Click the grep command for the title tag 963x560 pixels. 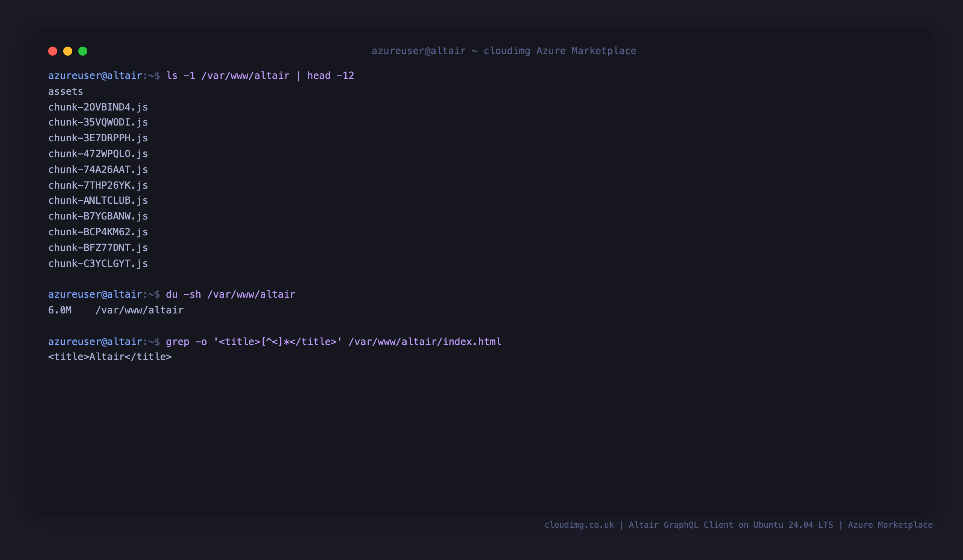(334, 342)
